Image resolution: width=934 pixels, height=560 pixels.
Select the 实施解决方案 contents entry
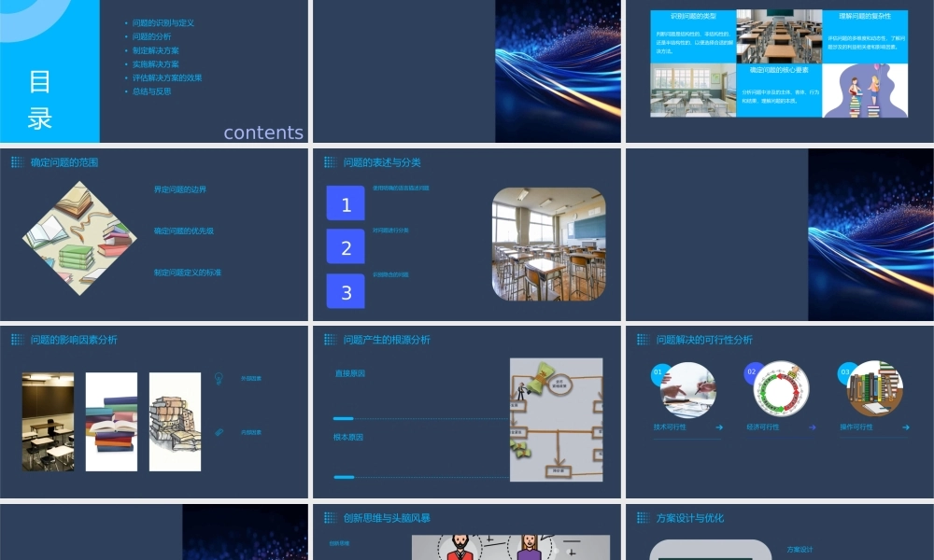(155, 64)
